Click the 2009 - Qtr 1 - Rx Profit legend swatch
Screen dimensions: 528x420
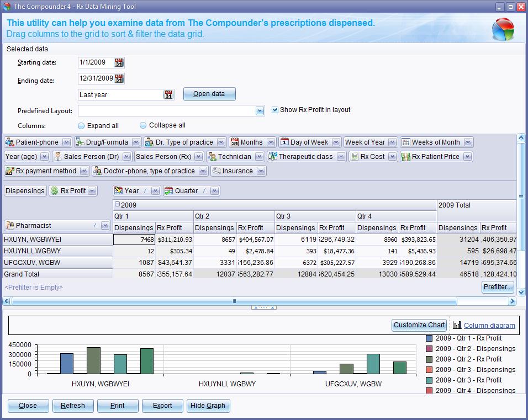[x=429, y=338]
